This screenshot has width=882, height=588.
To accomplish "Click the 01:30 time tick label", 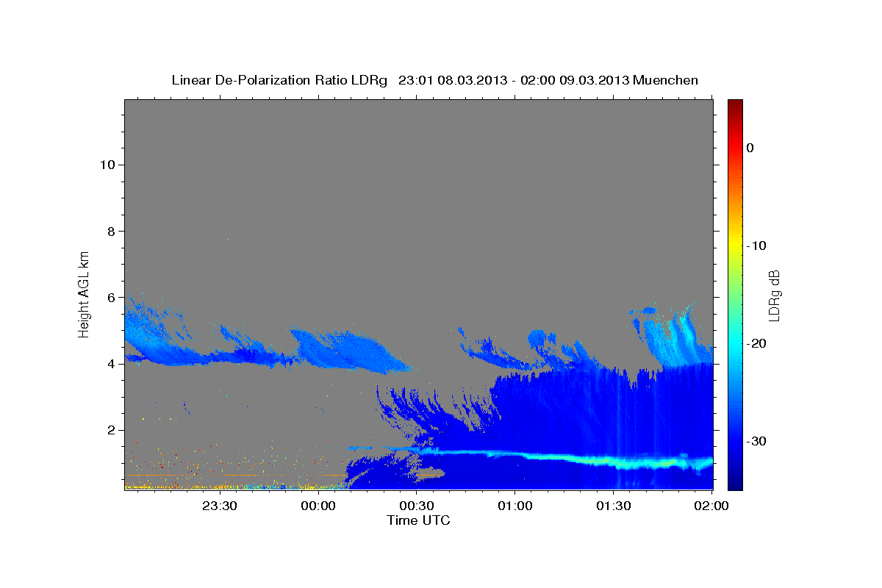I will (614, 506).
